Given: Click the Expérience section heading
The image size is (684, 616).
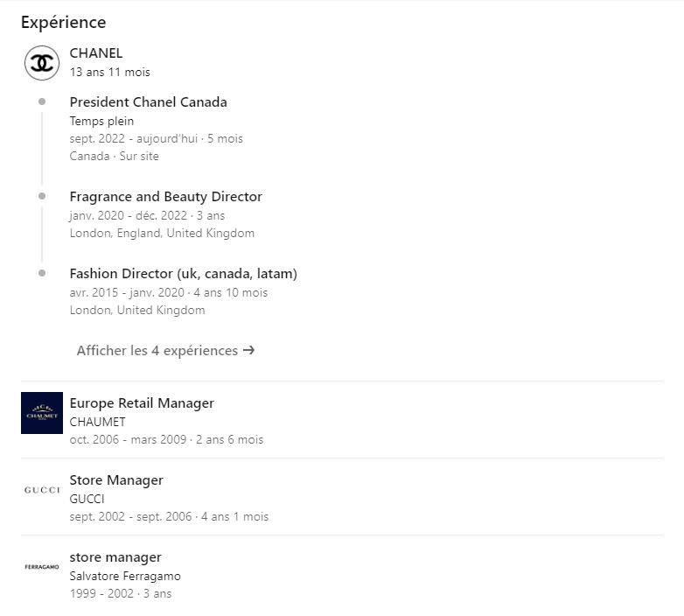Looking at the screenshot, I should pos(63,22).
